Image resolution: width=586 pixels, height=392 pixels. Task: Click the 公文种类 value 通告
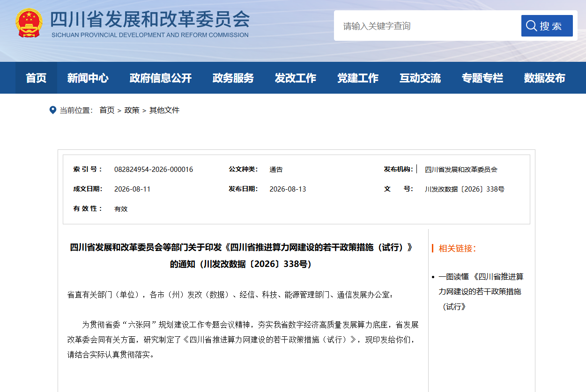click(276, 170)
